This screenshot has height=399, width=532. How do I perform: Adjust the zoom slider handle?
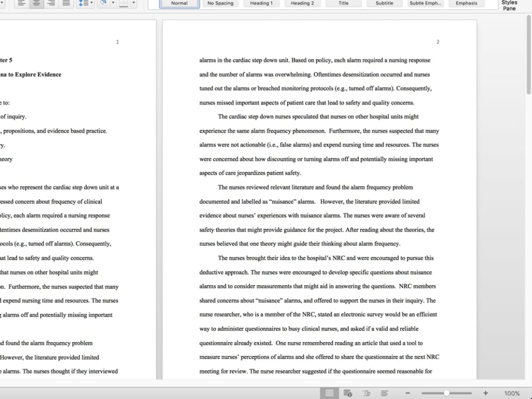(x=447, y=393)
